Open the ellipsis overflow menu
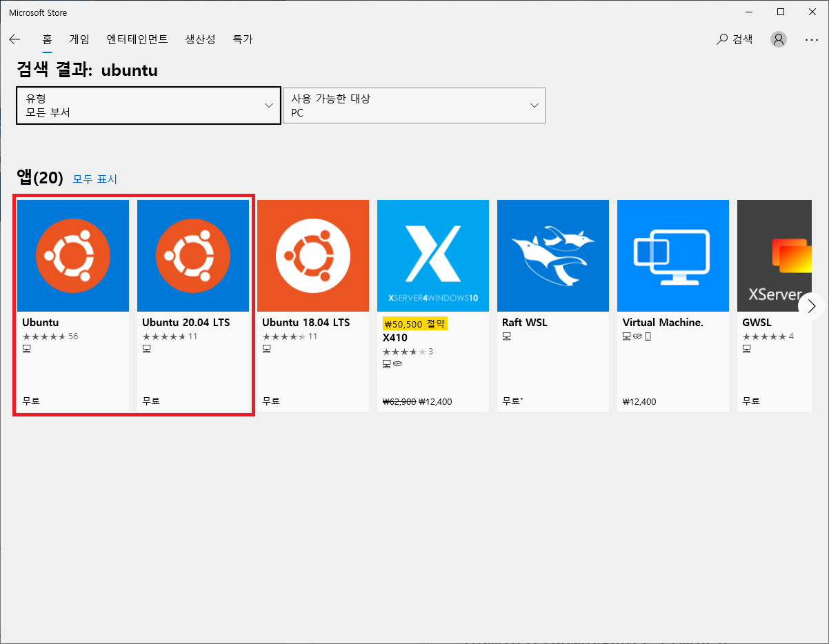Image resolution: width=829 pixels, height=644 pixels. click(x=811, y=39)
